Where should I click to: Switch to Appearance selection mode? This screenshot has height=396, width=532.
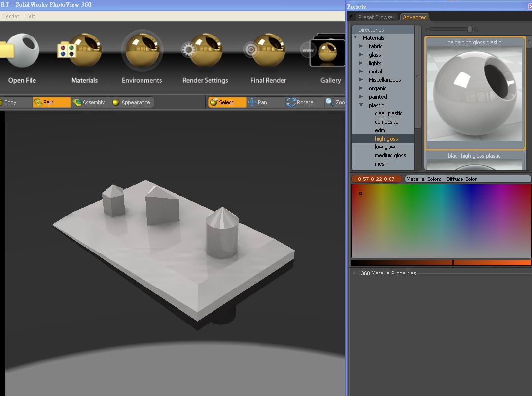click(132, 102)
